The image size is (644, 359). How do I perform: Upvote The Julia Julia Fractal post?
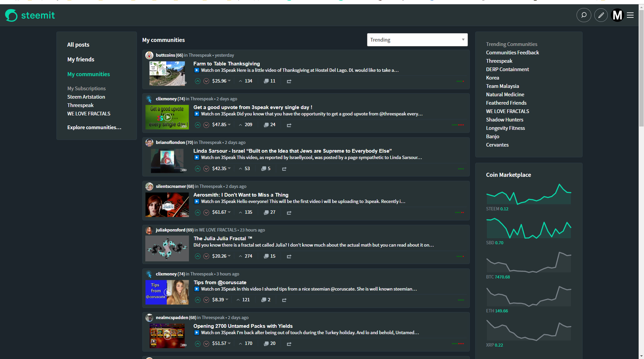point(198,256)
